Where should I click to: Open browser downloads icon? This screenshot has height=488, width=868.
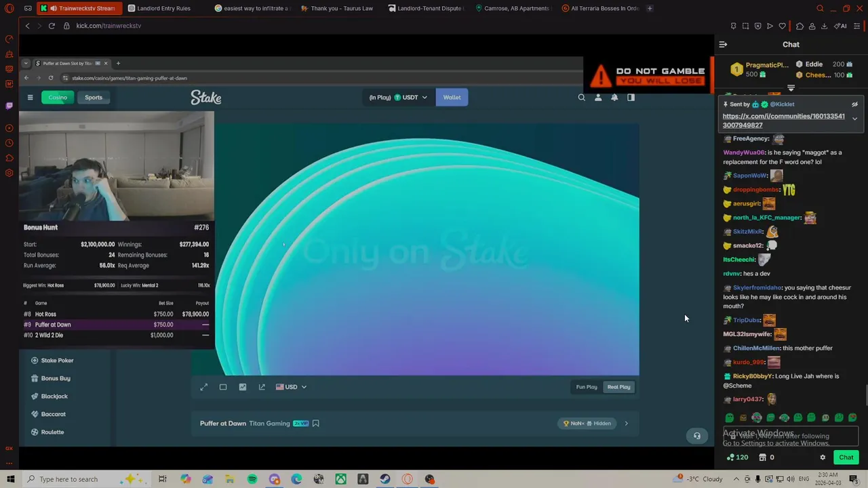click(x=824, y=26)
